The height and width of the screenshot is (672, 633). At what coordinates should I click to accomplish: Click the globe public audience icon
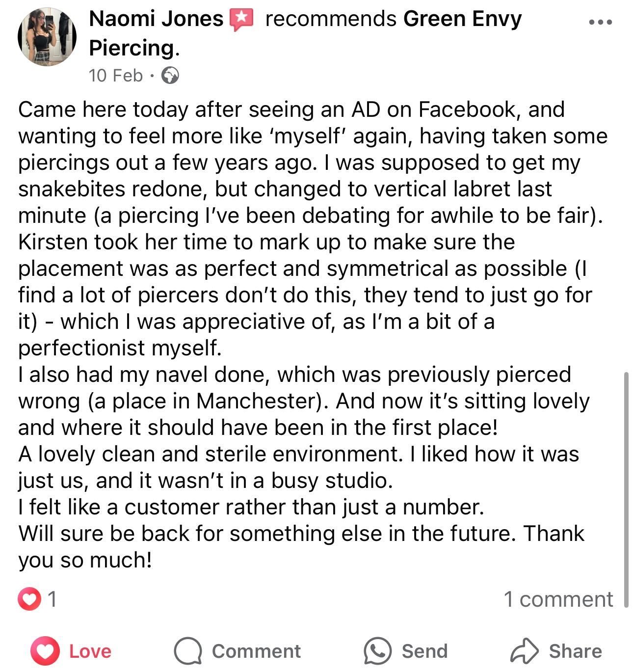(170, 76)
